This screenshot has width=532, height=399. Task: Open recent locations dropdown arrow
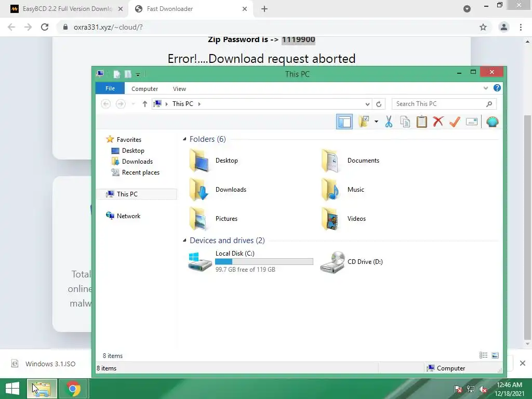(134, 104)
